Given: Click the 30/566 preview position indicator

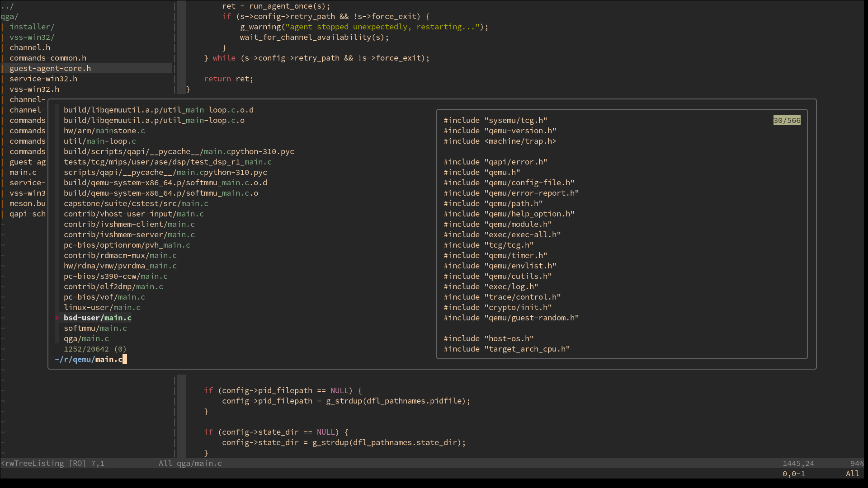Looking at the screenshot, I should pos(787,121).
